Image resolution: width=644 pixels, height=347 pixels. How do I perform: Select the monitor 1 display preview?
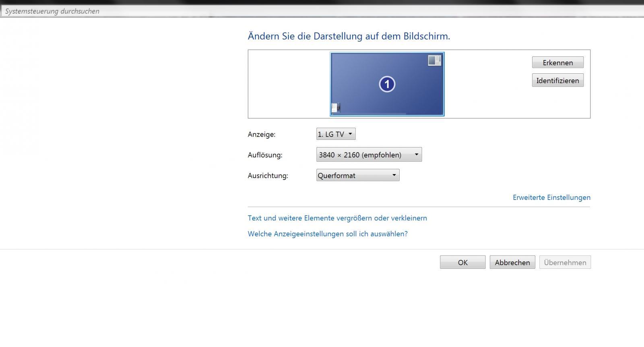click(x=387, y=84)
